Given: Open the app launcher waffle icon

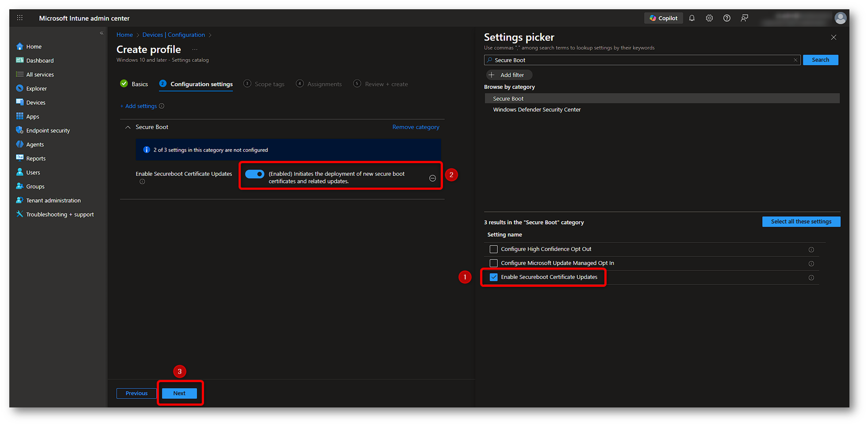Looking at the screenshot, I should pos(20,18).
